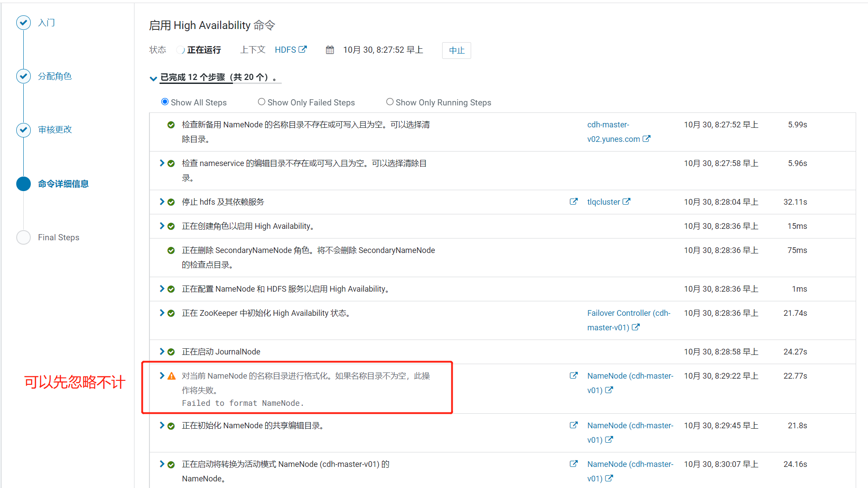Viewport: 868px width, 488px height.
Task: Click the running status spinner beside 正在运行
Action: pos(180,50)
